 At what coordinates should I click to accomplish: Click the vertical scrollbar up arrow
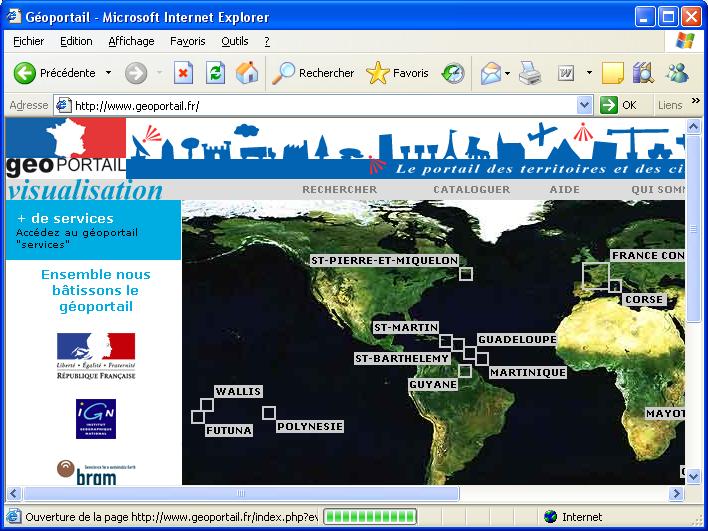(694, 126)
